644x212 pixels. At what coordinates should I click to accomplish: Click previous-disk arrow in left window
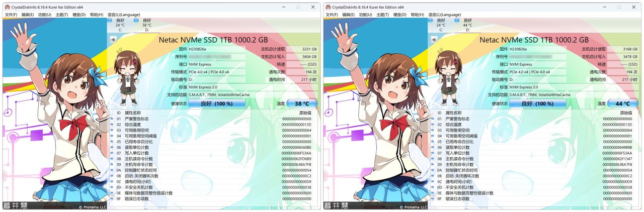coord(113,39)
